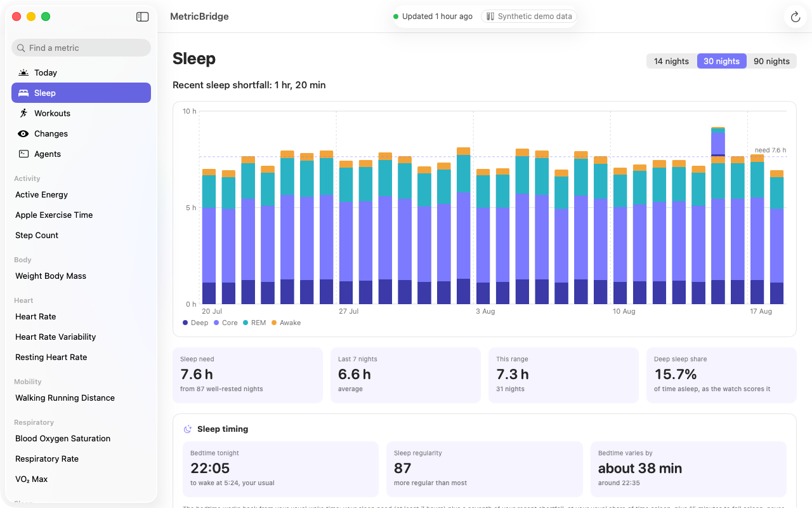Image resolution: width=812 pixels, height=508 pixels.
Task: Open the Changes section
Action: pos(81,133)
